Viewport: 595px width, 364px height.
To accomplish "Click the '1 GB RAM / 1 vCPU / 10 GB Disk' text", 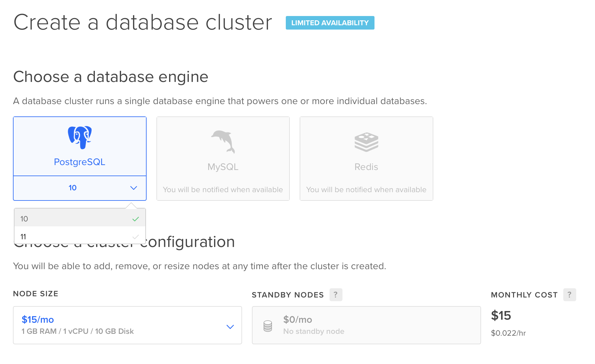I will [78, 331].
